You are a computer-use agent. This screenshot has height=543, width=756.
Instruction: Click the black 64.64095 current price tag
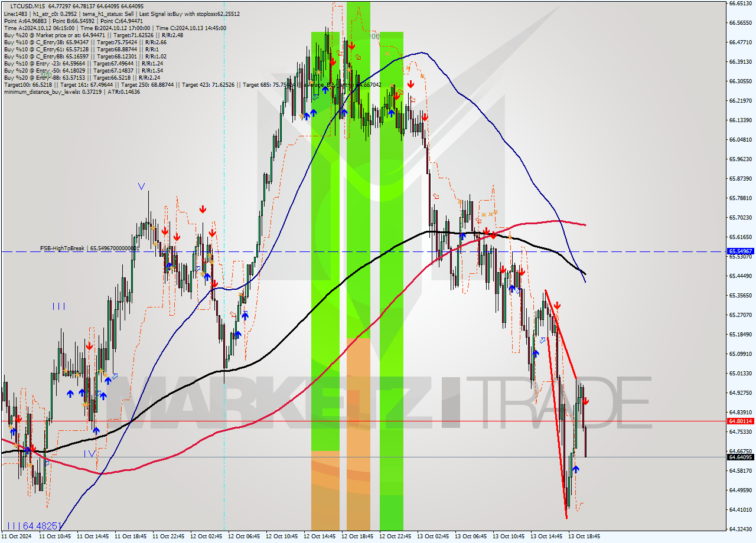coord(740,457)
